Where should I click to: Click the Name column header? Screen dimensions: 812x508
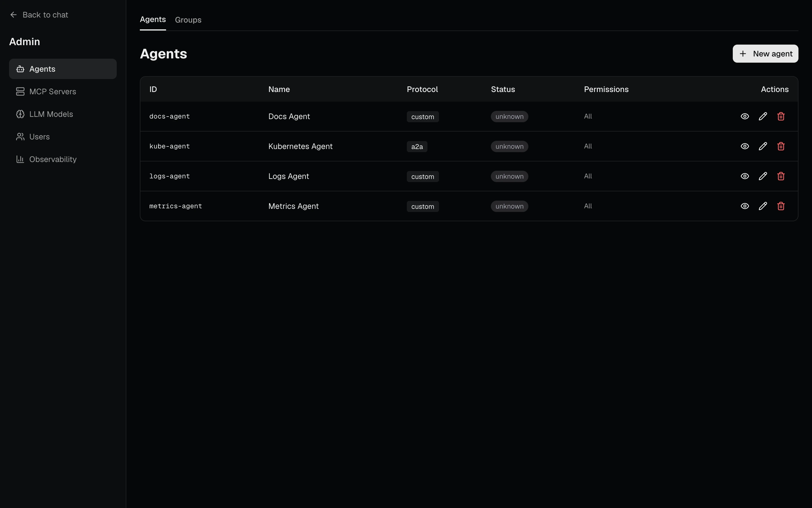pyautogui.click(x=279, y=89)
